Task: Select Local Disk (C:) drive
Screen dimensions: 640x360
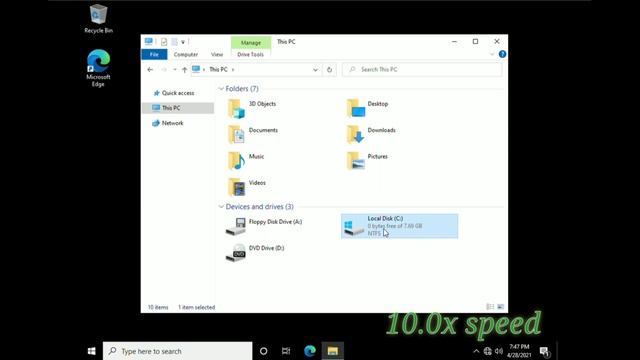Action: (x=400, y=226)
